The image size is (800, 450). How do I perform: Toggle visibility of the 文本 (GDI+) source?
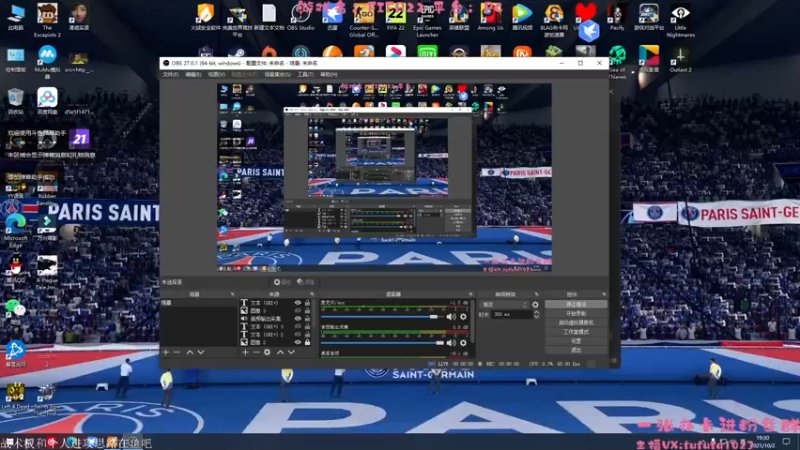point(298,303)
